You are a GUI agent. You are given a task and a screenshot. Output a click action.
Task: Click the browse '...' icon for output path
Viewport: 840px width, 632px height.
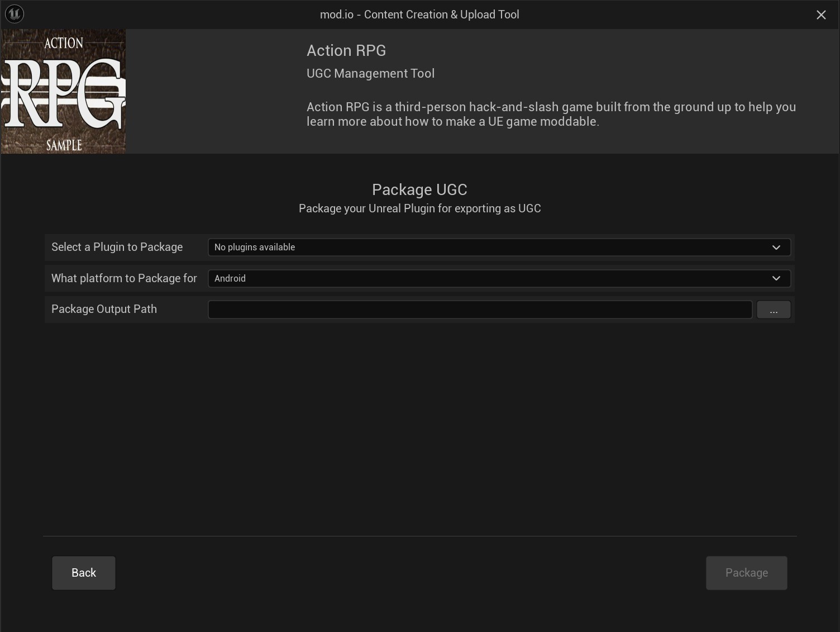[x=774, y=309]
